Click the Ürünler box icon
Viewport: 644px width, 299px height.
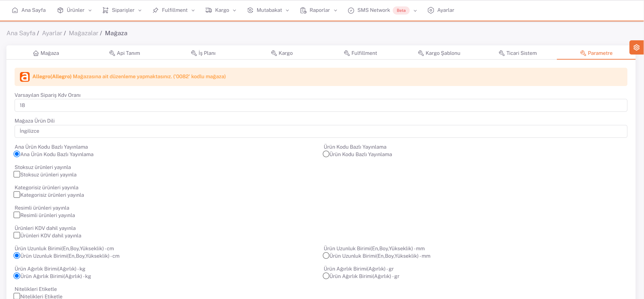[60, 10]
